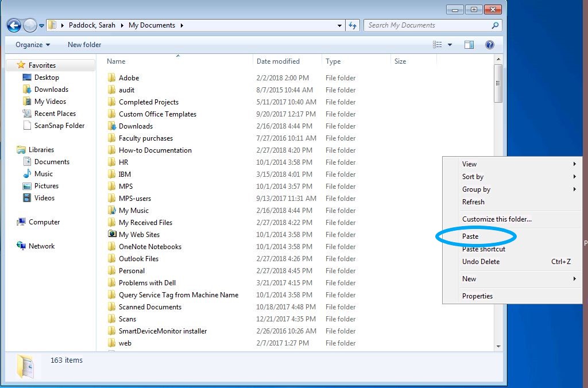Viewport: 588px width, 388px height.
Task: Select the MPS-users folder
Action: point(134,199)
